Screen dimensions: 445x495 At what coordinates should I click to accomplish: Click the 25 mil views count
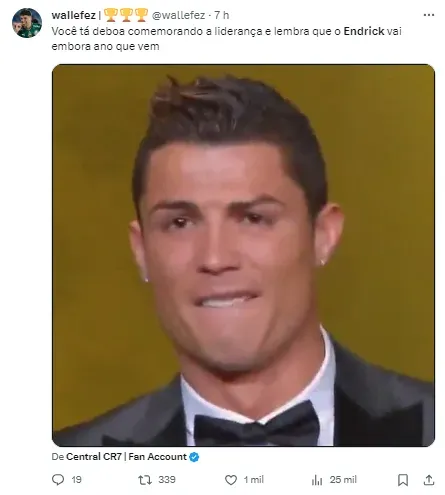coord(343,480)
